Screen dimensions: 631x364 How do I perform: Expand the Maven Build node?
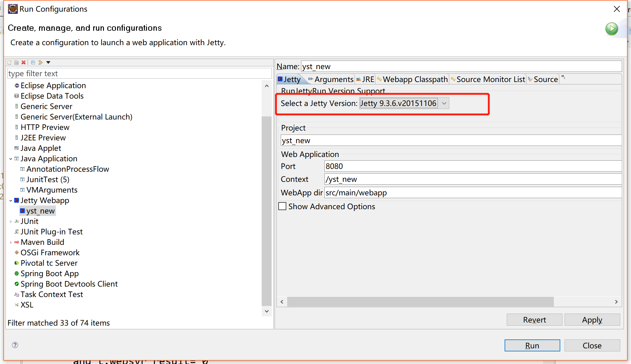(x=11, y=242)
